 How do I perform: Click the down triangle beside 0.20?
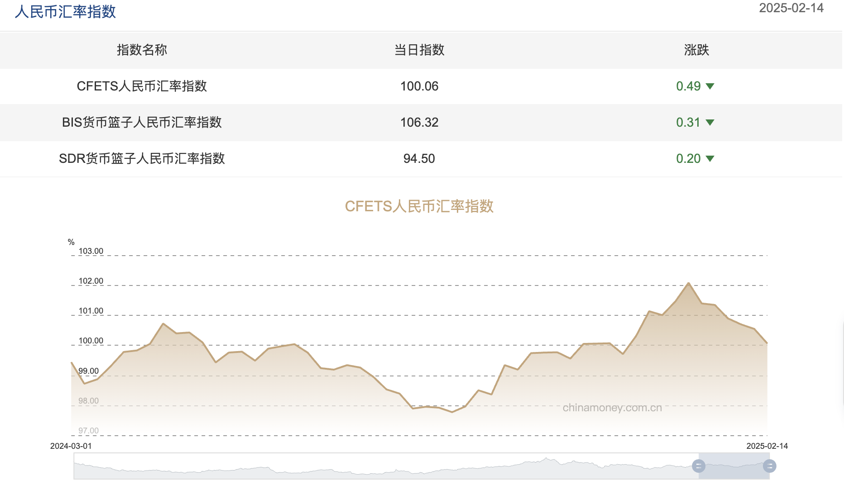710,159
